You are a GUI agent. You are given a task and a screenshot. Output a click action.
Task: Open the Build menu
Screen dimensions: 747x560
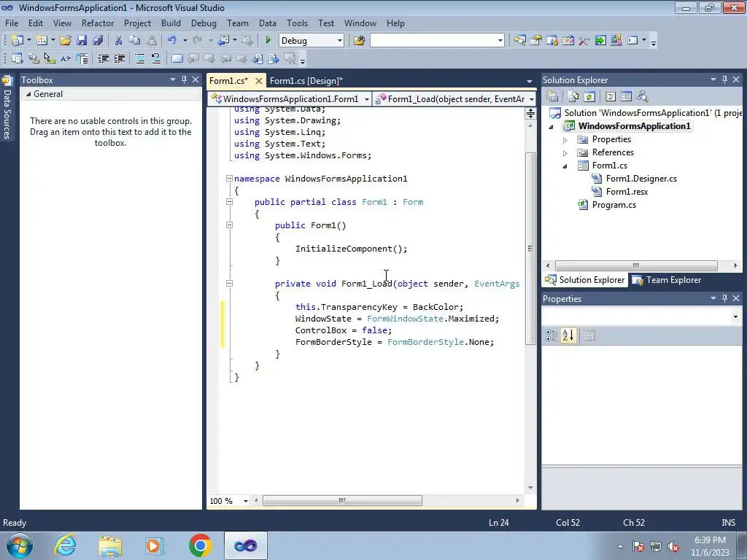point(171,23)
